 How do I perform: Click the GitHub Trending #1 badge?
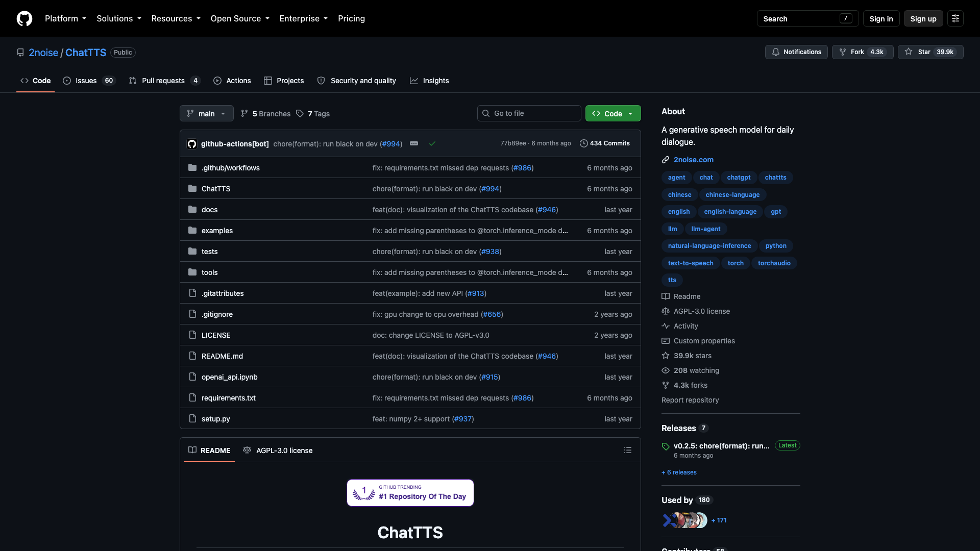410,493
